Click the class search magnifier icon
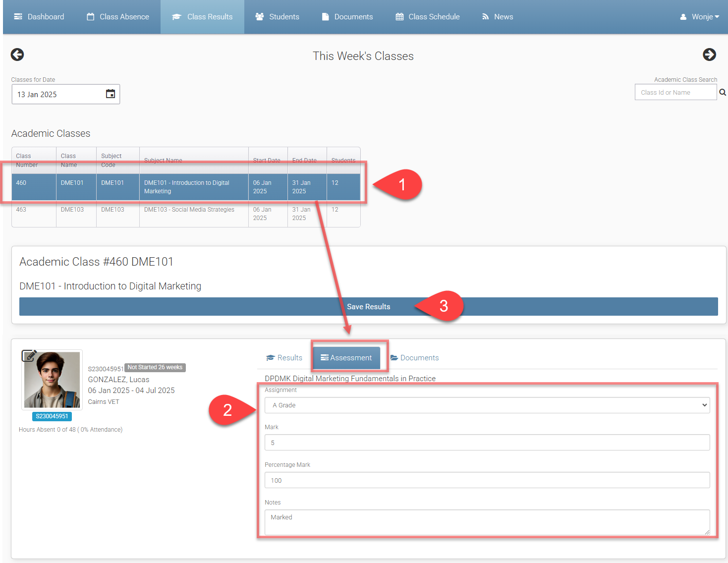This screenshot has width=728, height=563. (x=723, y=92)
